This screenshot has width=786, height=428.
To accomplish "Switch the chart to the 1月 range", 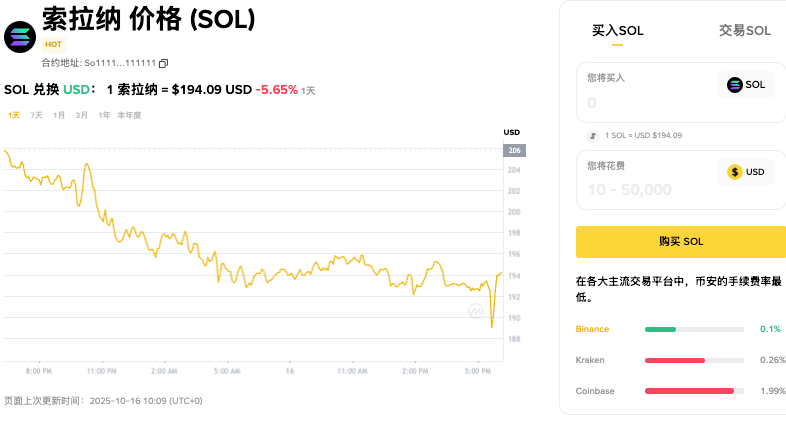I will (59, 115).
